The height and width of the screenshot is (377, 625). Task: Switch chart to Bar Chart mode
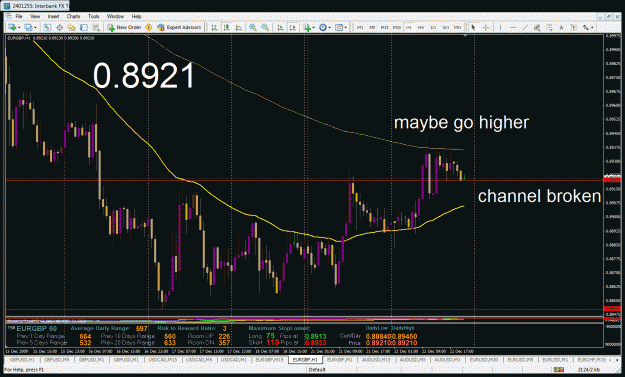tap(214, 27)
